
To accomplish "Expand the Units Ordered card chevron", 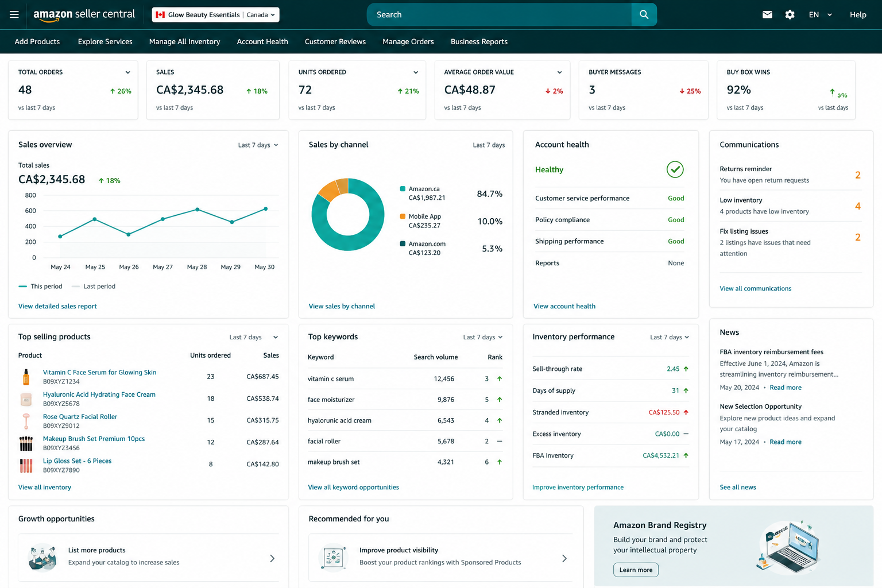I will tap(416, 72).
